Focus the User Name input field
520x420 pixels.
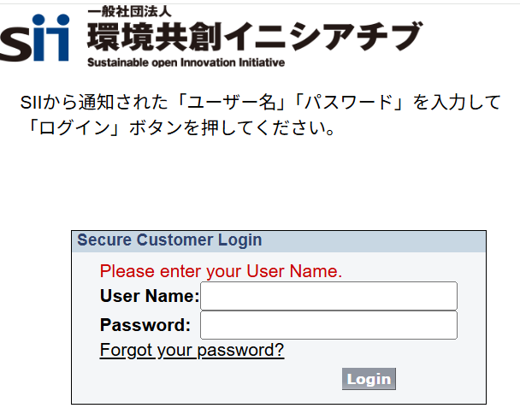(328, 296)
